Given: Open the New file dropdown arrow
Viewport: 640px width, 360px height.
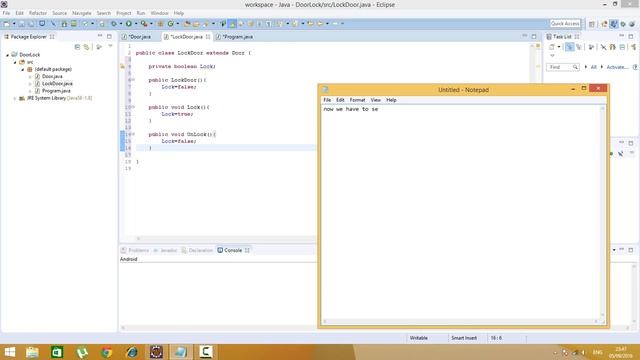Looking at the screenshot, I should (14, 24).
